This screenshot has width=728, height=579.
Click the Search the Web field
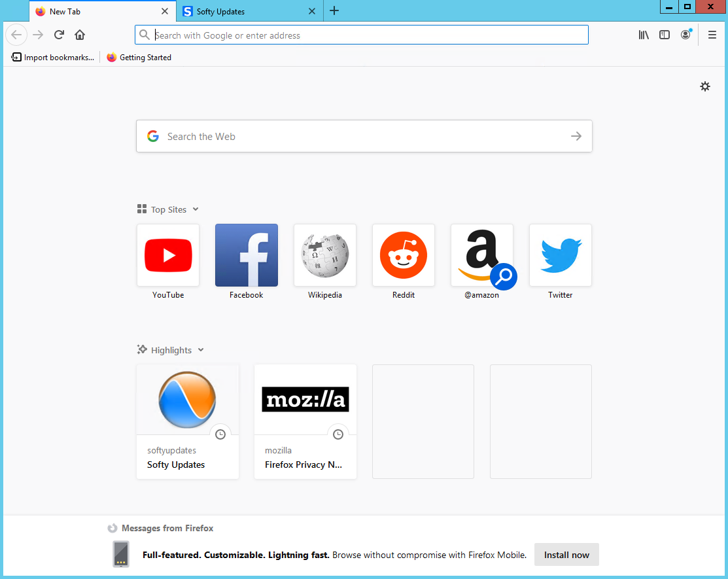point(364,136)
